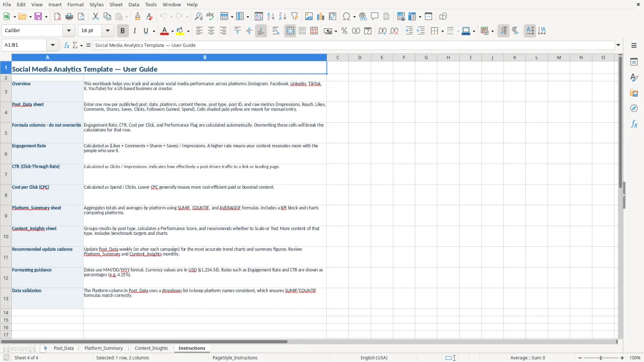Apply red font color swatch
Image resolution: width=644 pixels, height=362 pixels.
point(165,31)
